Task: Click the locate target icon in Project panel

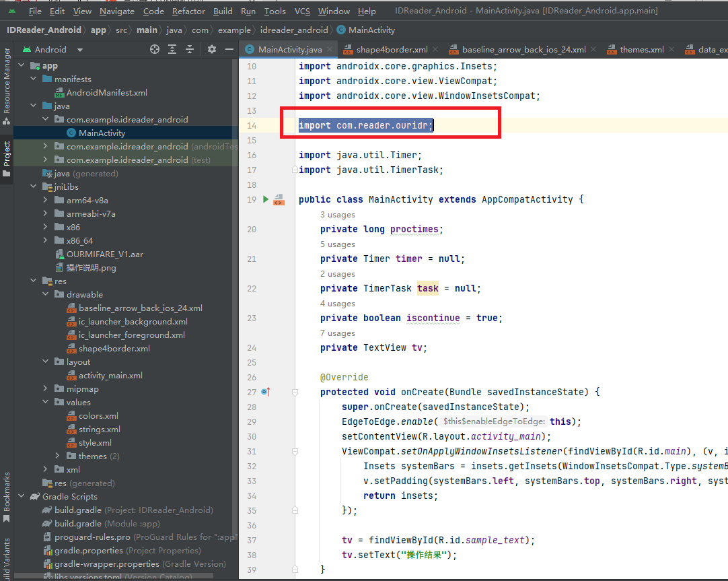Action: coord(155,49)
